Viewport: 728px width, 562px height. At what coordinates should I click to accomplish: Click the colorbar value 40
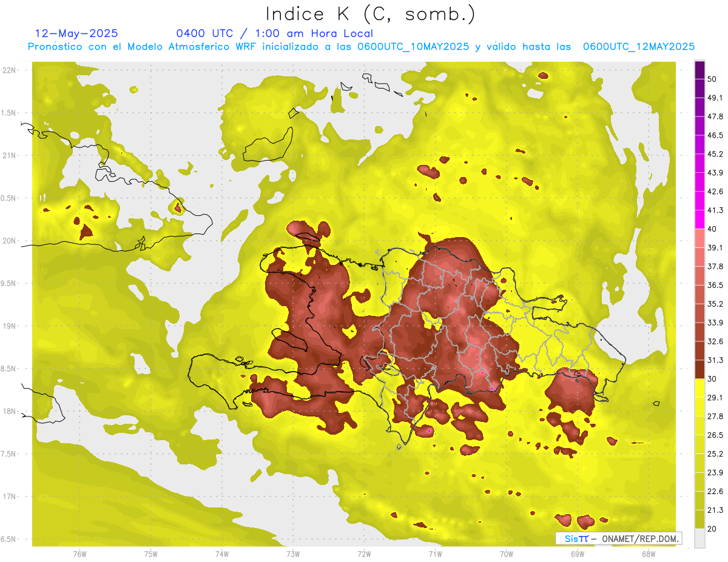(712, 229)
